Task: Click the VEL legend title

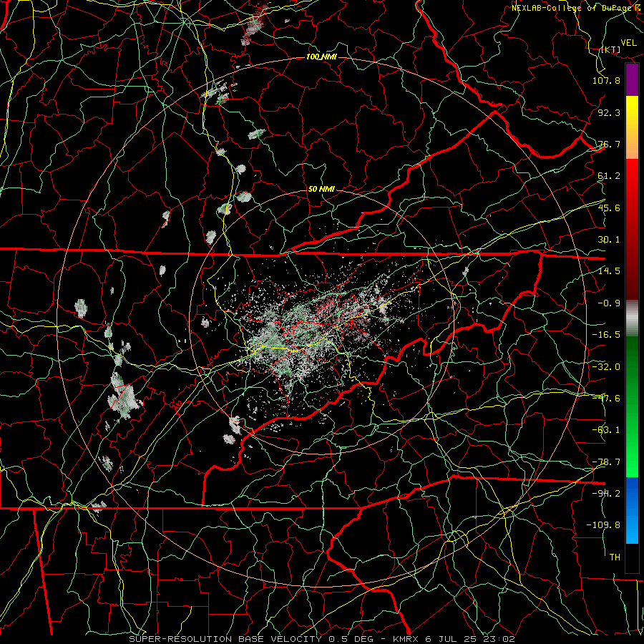Action: coord(628,43)
